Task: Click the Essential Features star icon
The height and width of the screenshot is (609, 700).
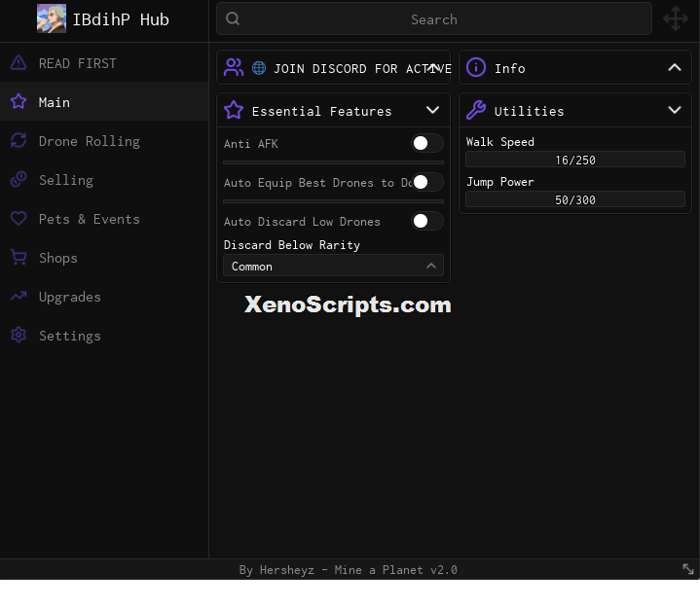Action: (x=234, y=110)
